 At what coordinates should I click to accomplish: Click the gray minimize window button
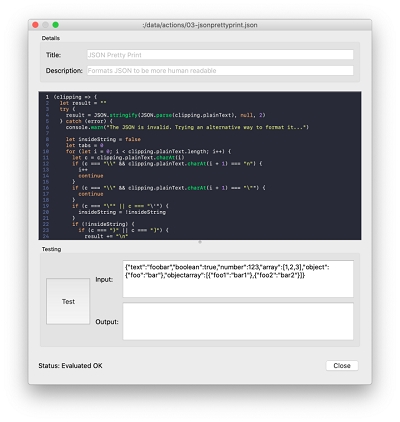click(45, 25)
